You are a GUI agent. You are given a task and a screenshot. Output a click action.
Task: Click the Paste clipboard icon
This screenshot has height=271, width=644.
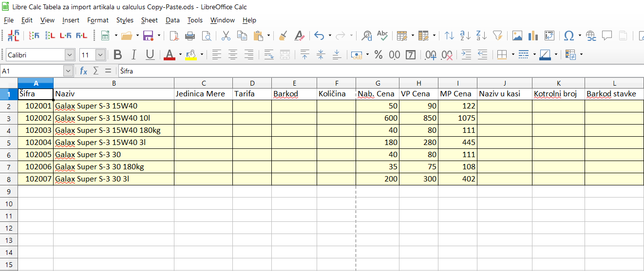[259, 36]
